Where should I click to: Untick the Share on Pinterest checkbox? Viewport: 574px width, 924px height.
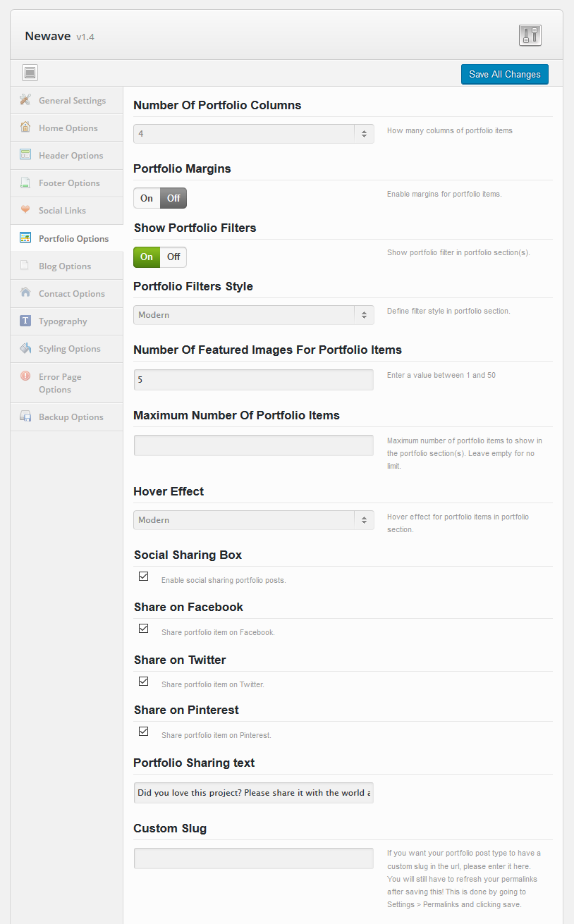click(144, 731)
